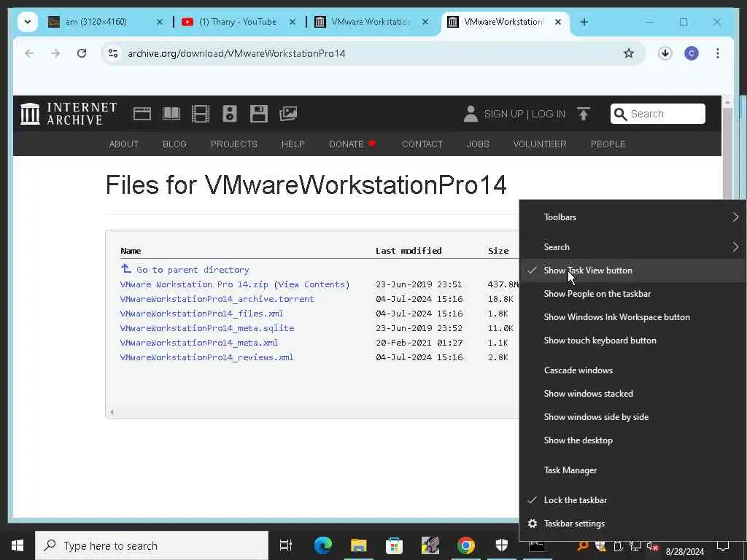Viewport: 747px width, 560px height.
Task: Open the DONATE nav link
Action: pos(347,144)
